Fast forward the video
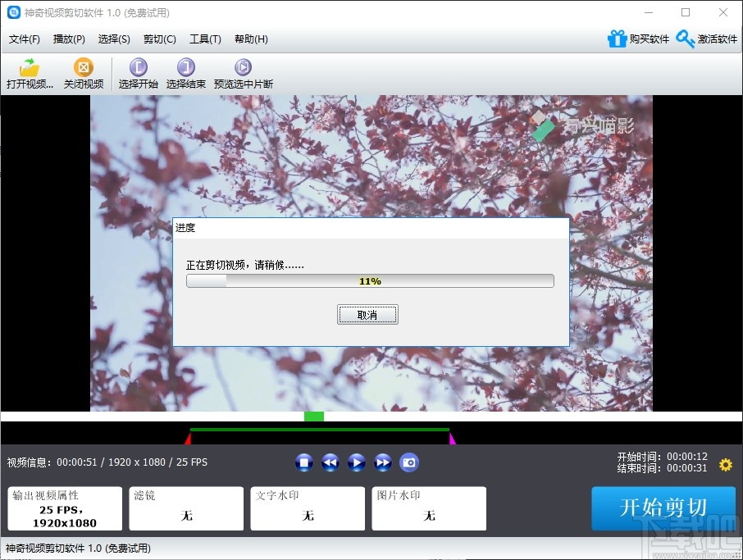Image resolution: width=743 pixels, height=560 pixels. 383,462
